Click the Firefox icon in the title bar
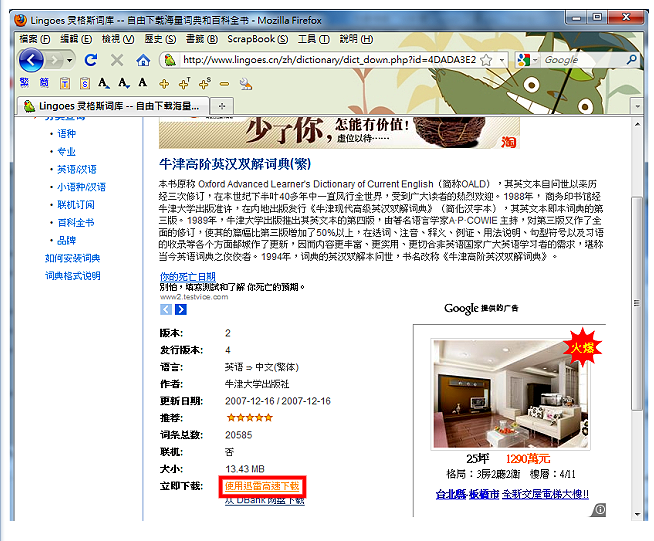Viewport: 654px width, 541px height. (x=20, y=20)
